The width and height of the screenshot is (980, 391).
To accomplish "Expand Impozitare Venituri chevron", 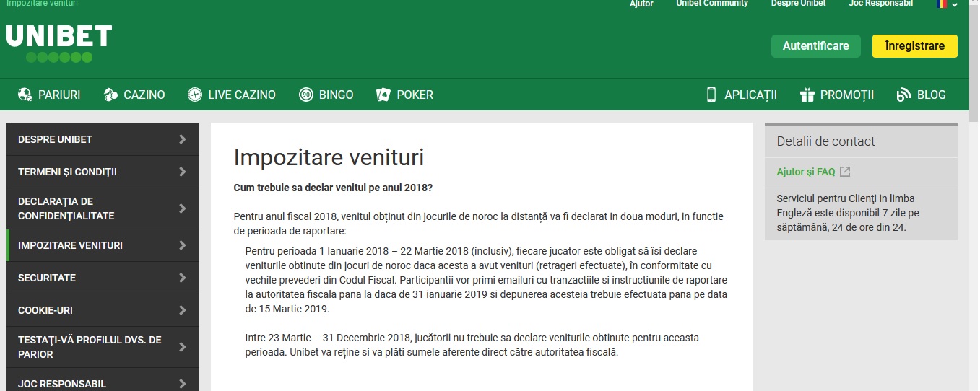I will [183, 245].
